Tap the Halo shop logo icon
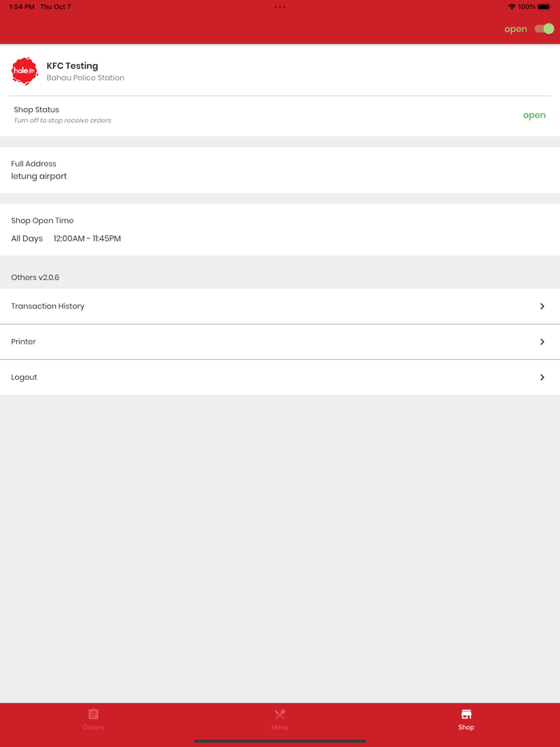This screenshot has width=560, height=747. [25, 71]
